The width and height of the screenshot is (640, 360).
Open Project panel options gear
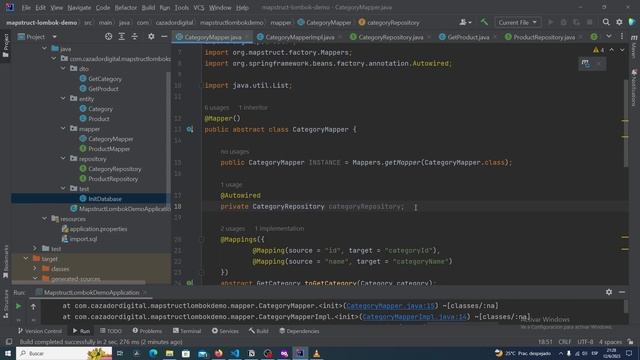pyautogui.click(x=151, y=36)
